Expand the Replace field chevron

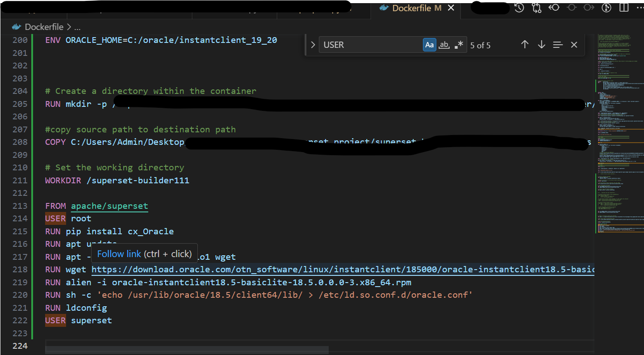click(x=313, y=45)
